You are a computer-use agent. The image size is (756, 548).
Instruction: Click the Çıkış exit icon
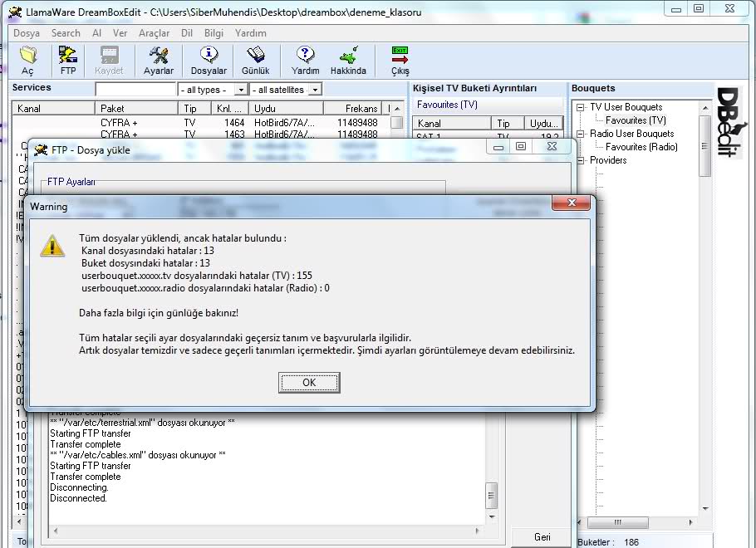point(400,55)
